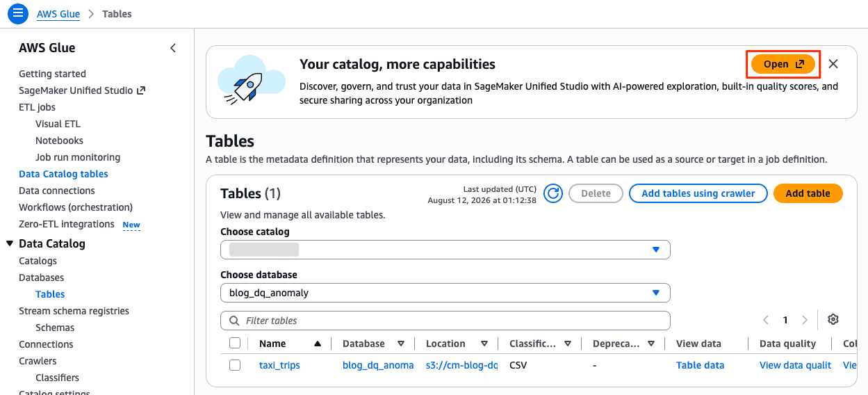Open Schemas
This screenshot has width=868, height=395.
coord(55,328)
